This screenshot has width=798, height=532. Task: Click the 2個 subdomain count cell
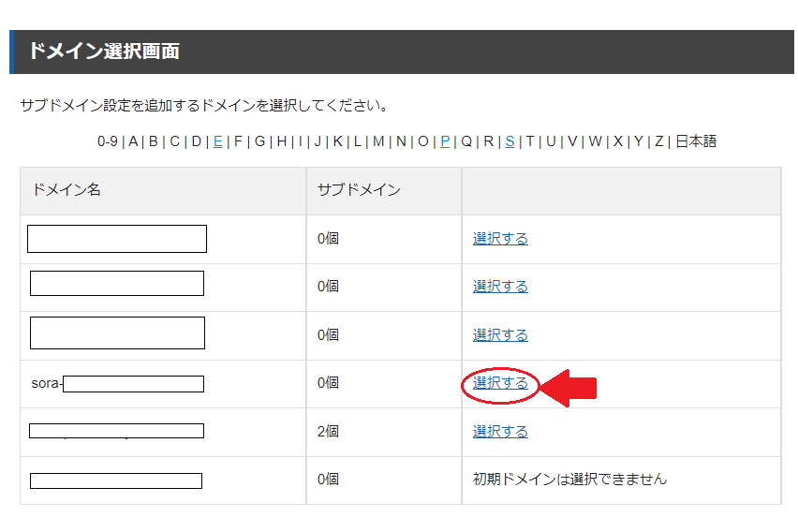click(x=328, y=432)
